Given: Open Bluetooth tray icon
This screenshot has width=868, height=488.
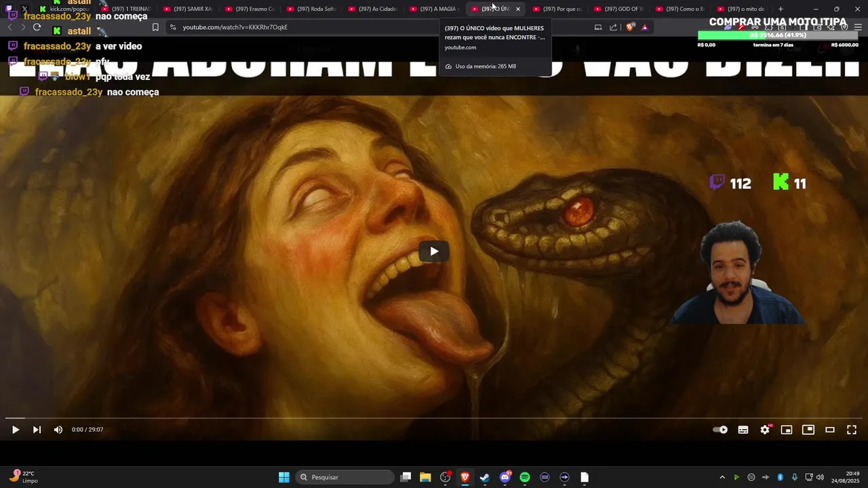Looking at the screenshot, I should point(780,477).
